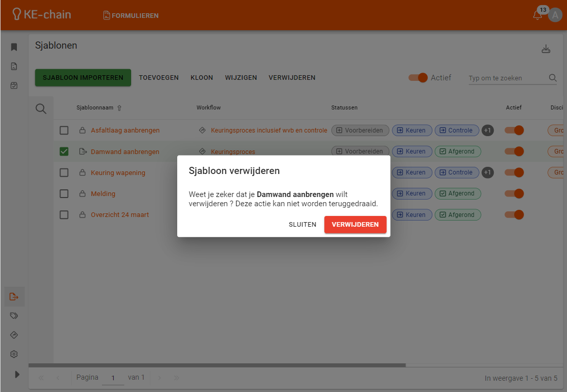Click the Typ om te zoeken field

click(507, 78)
